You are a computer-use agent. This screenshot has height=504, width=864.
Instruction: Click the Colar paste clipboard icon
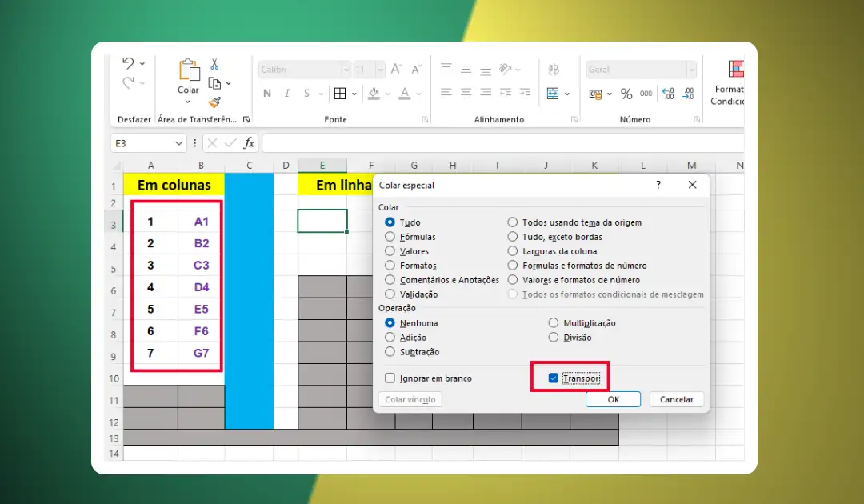[189, 70]
